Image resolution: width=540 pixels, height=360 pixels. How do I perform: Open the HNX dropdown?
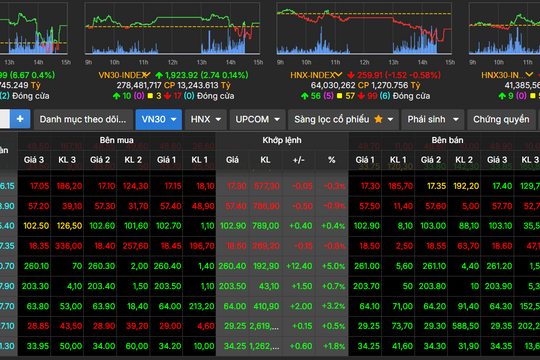(x=206, y=119)
